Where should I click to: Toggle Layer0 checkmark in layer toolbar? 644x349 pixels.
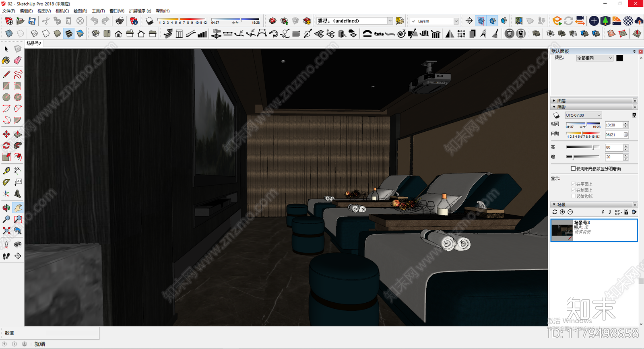413,21
